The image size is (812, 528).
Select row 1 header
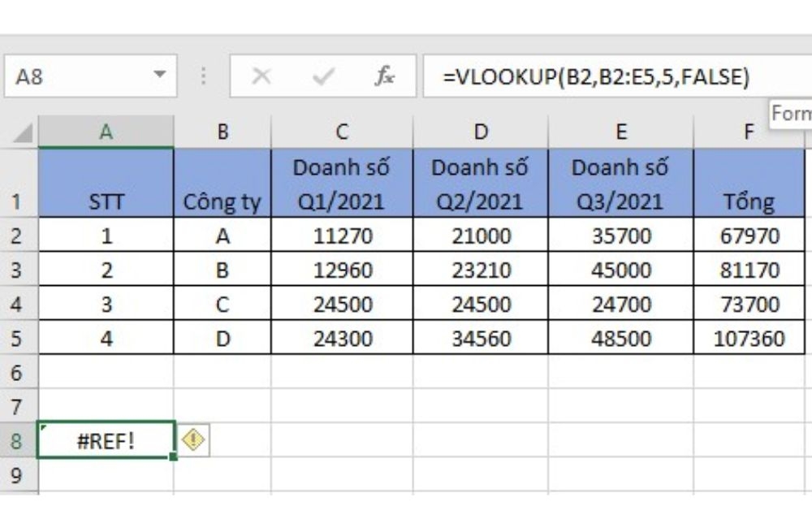(19, 183)
